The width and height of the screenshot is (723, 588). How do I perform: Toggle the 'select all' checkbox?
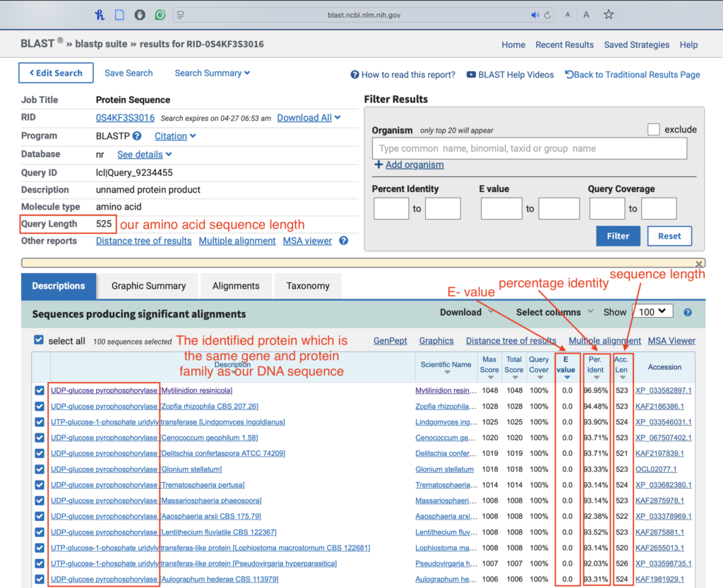[40, 341]
